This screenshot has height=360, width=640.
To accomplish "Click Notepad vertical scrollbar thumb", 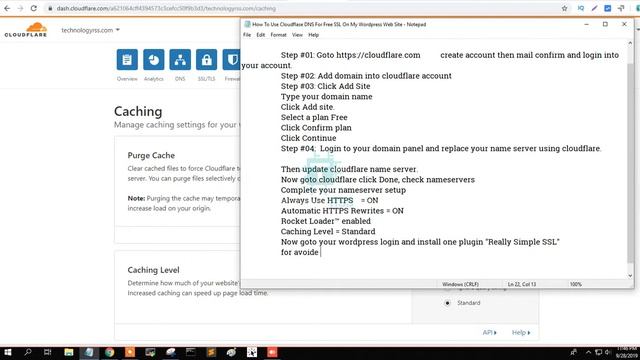I will [x=630, y=162].
